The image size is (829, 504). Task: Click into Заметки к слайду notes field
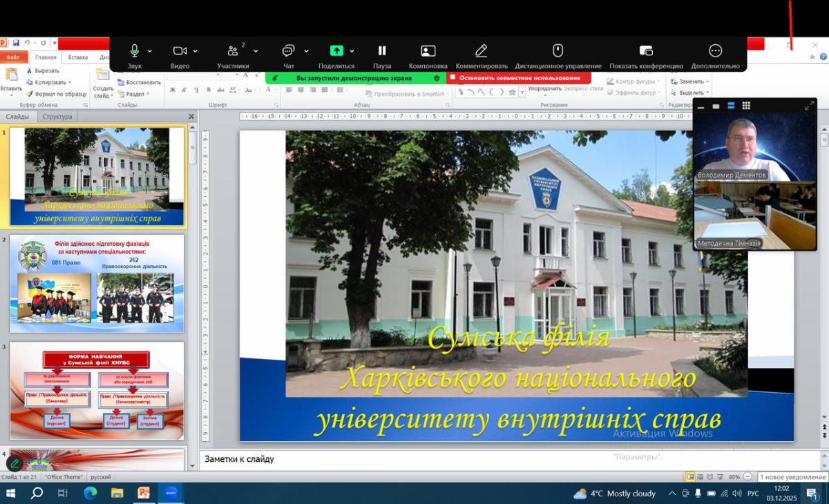click(509, 459)
